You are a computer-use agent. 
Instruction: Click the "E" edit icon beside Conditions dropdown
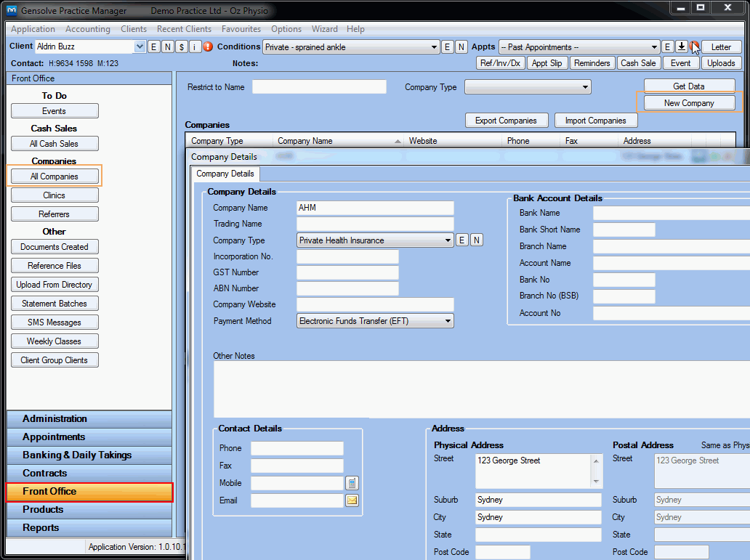click(447, 46)
